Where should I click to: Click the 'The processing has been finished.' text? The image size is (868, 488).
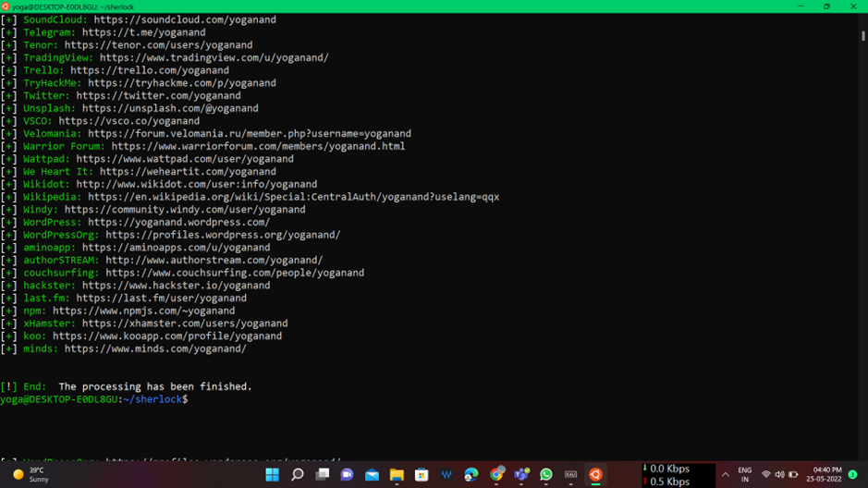[x=155, y=386]
